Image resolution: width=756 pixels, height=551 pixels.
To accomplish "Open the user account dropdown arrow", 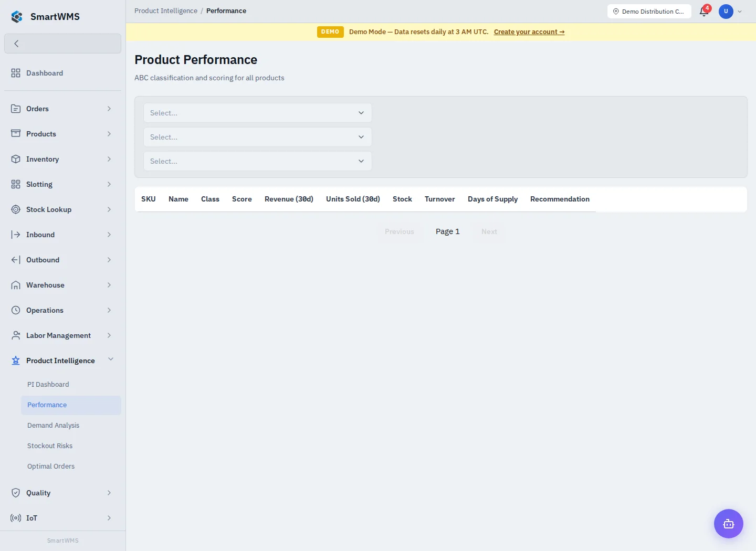I will 740,12.
